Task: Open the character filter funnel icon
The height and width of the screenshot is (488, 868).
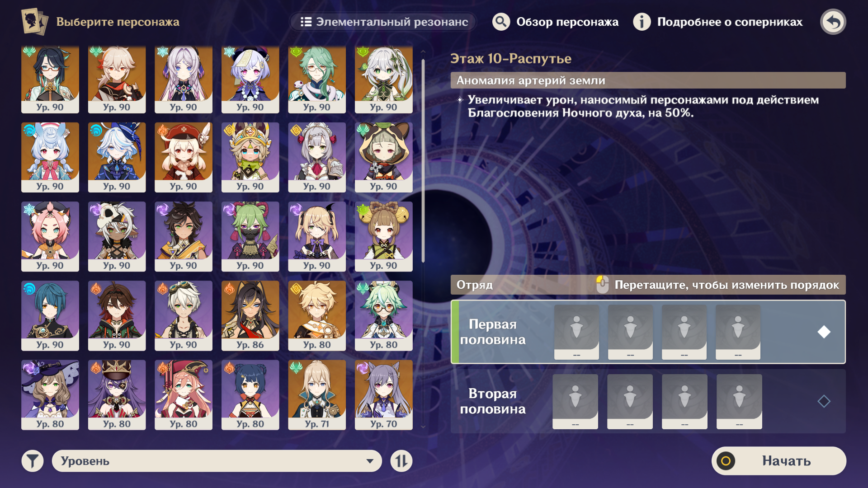Action: pyautogui.click(x=33, y=461)
